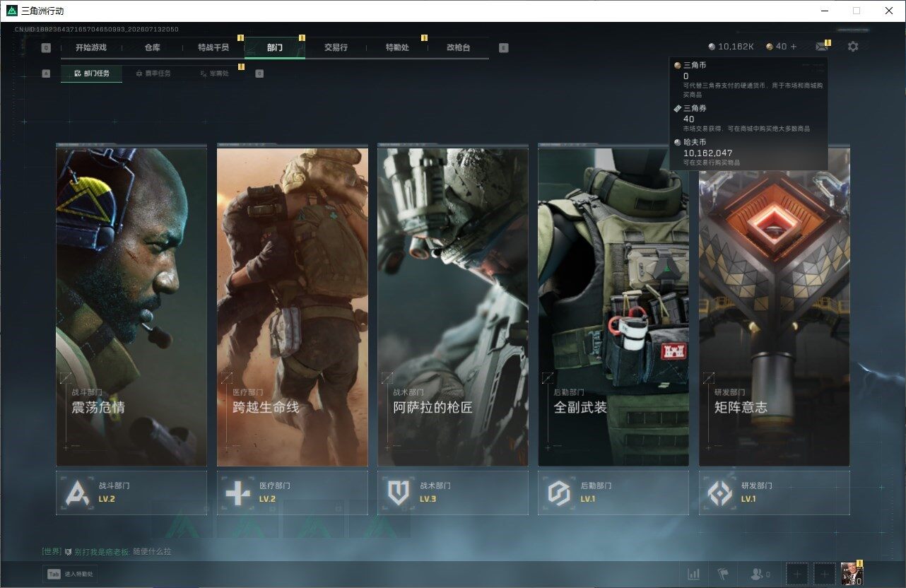906x588 pixels.
Task: Click the 三角洲行动 app icon in title bar
Action: pos(11,11)
